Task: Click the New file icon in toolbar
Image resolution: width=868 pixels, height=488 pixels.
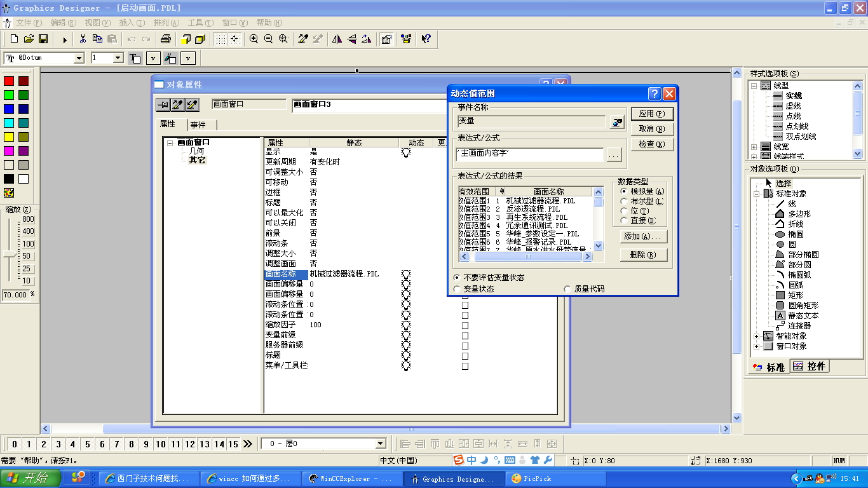Action: coord(14,39)
